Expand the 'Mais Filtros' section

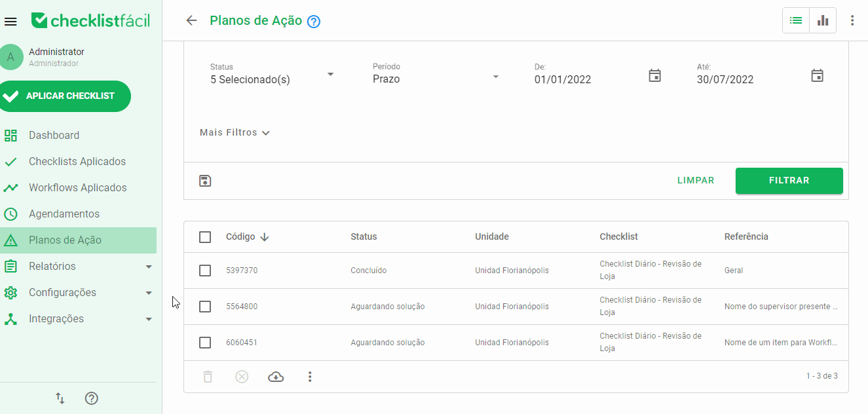[x=235, y=132]
